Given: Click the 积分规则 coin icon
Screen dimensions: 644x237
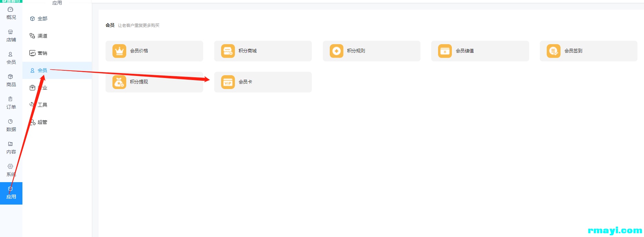Looking at the screenshot, I should pyautogui.click(x=336, y=51).
